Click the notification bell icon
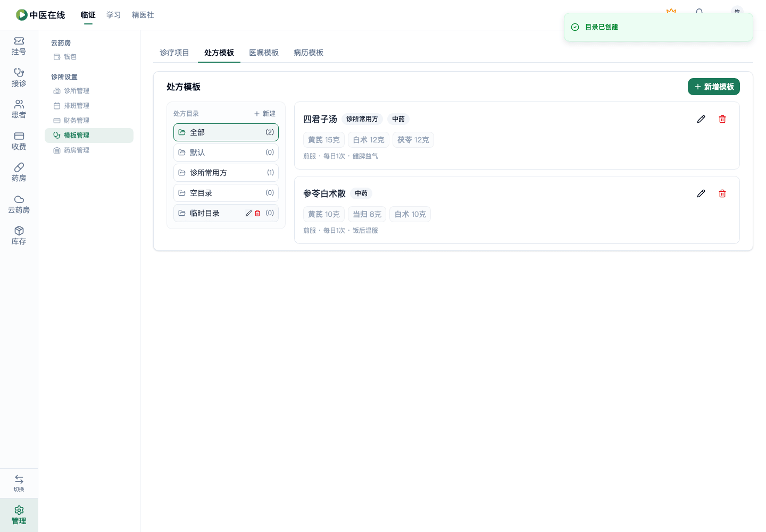The width and height of the screenshot is (766, 532). click(699, 12)
